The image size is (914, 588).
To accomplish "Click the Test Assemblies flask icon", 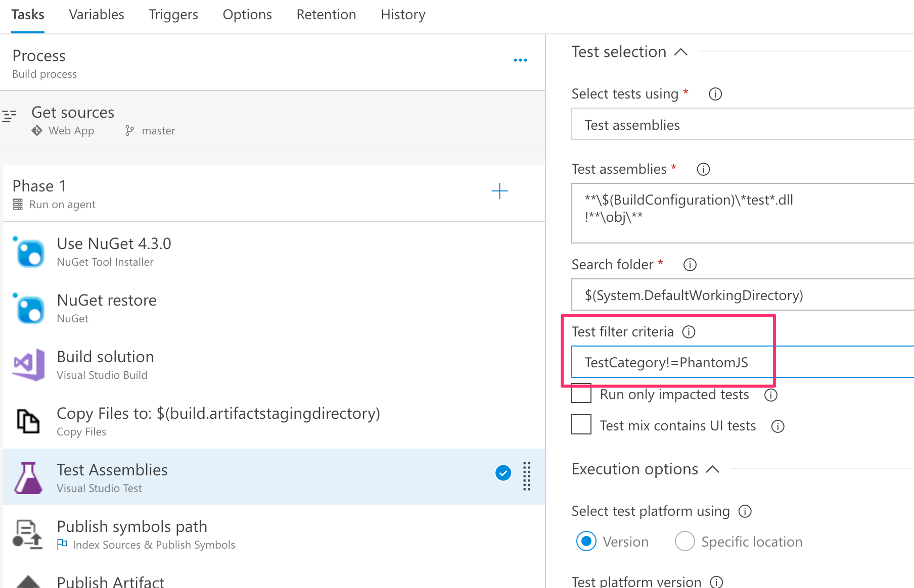I will click(28, 478).
